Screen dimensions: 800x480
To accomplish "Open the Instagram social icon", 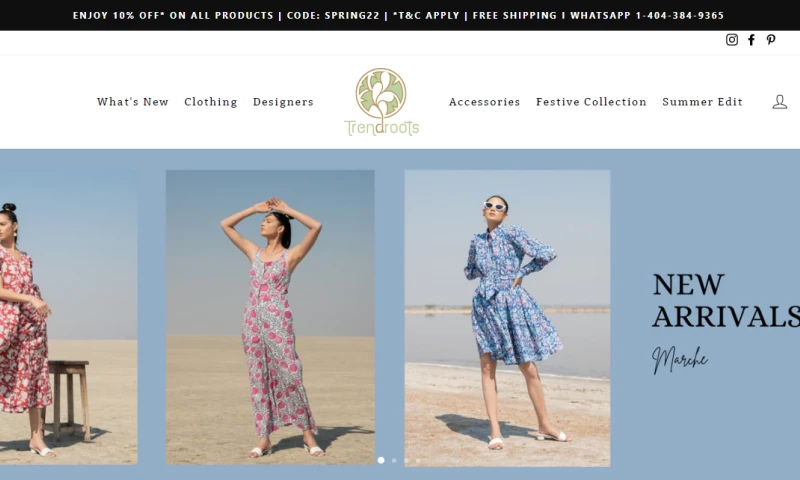I will [x=732, y=40].
